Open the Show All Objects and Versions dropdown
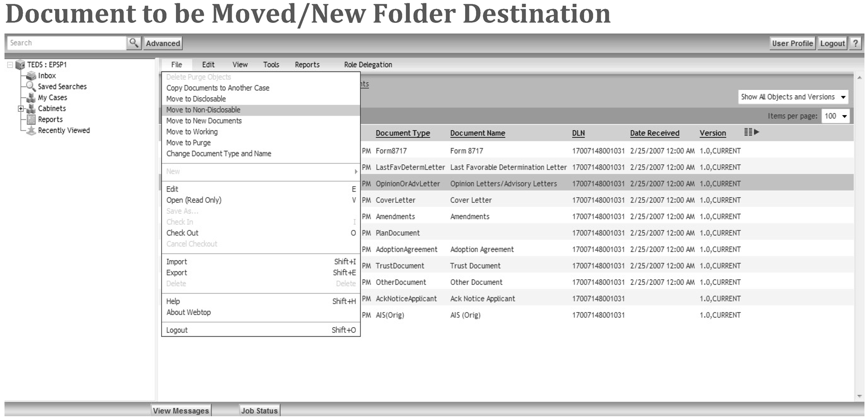Screen dimensions: 868x420 coord(793,97)
